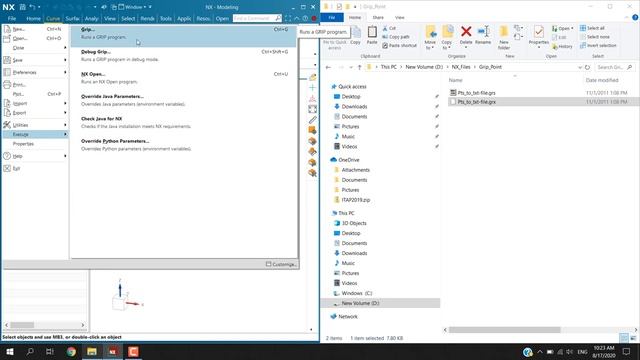Click NX save icon in title bar
This screenshot has width=640, height=360.
click(23, 7)
